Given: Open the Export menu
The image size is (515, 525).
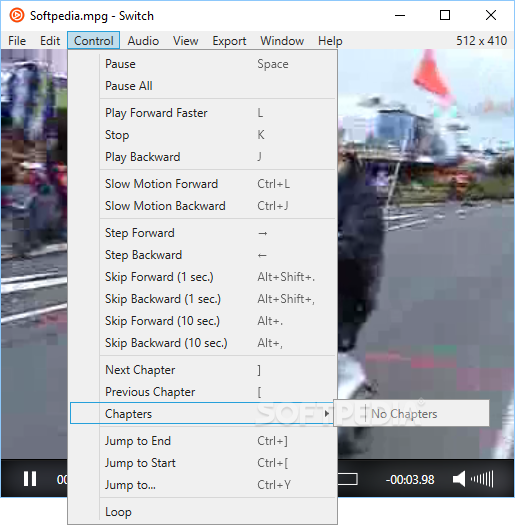Looking at the screenshot, I should (229, 41).
